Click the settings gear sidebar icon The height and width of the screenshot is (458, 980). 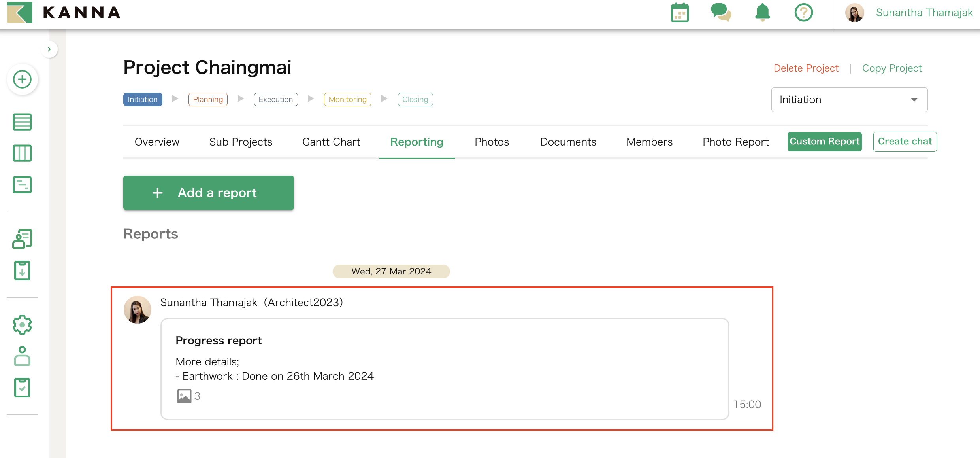click(x=22, y=325)
